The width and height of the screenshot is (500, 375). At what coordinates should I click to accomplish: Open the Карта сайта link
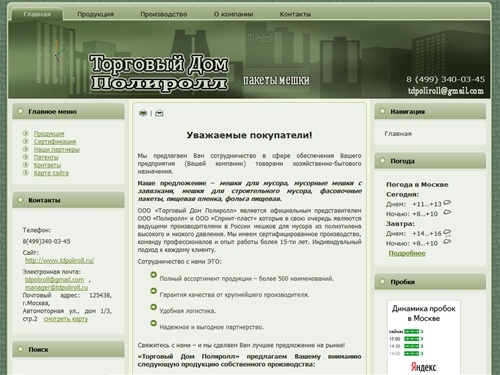point(51,173)
